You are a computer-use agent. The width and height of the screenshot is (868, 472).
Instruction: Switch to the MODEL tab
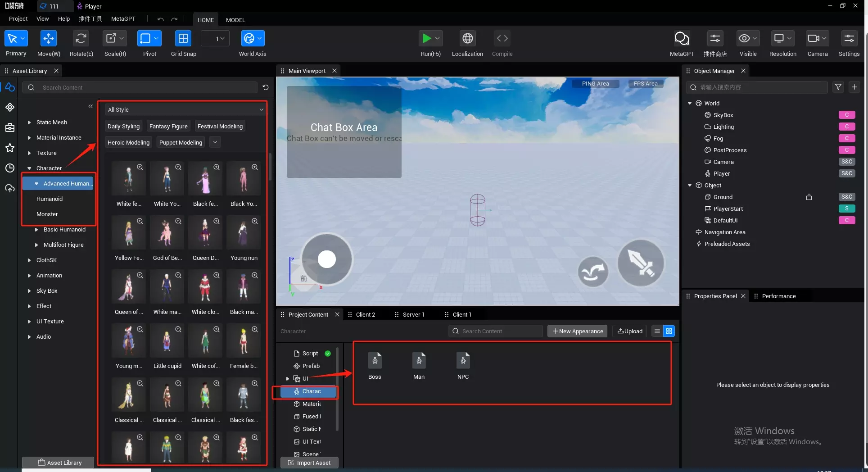[x=235, y=20]
